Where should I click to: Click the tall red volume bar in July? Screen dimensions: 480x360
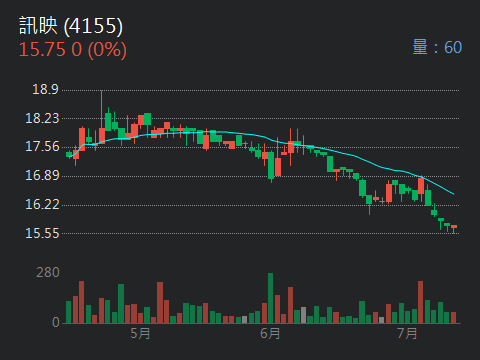(420, 302)
